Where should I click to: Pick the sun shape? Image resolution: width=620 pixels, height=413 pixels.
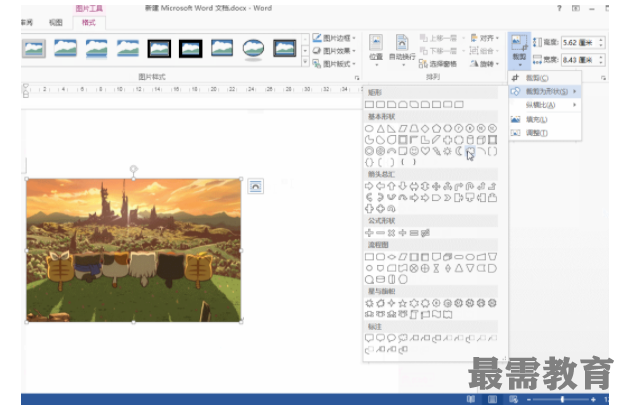[448, 151]
